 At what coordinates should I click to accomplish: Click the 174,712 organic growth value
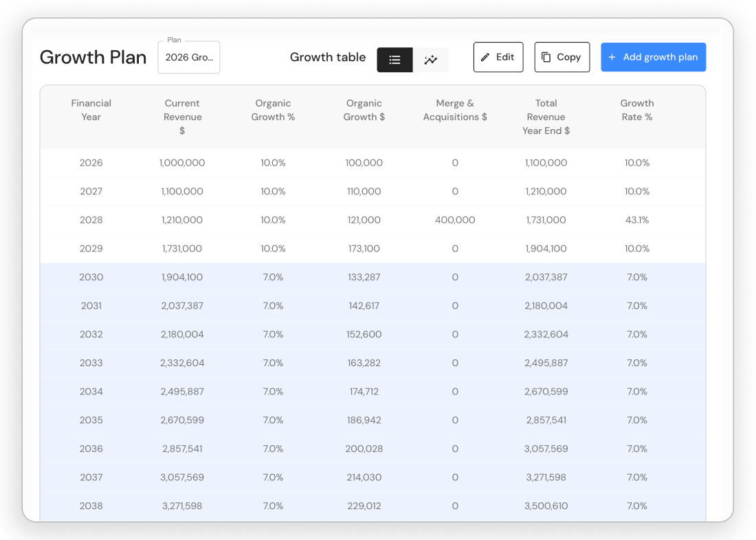pos(364,392)
